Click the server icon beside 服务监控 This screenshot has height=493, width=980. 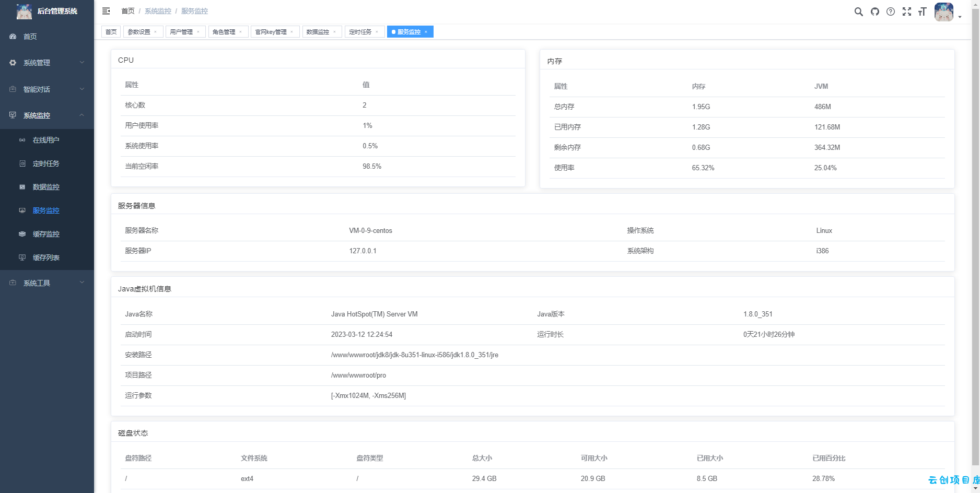coord(22,210)
